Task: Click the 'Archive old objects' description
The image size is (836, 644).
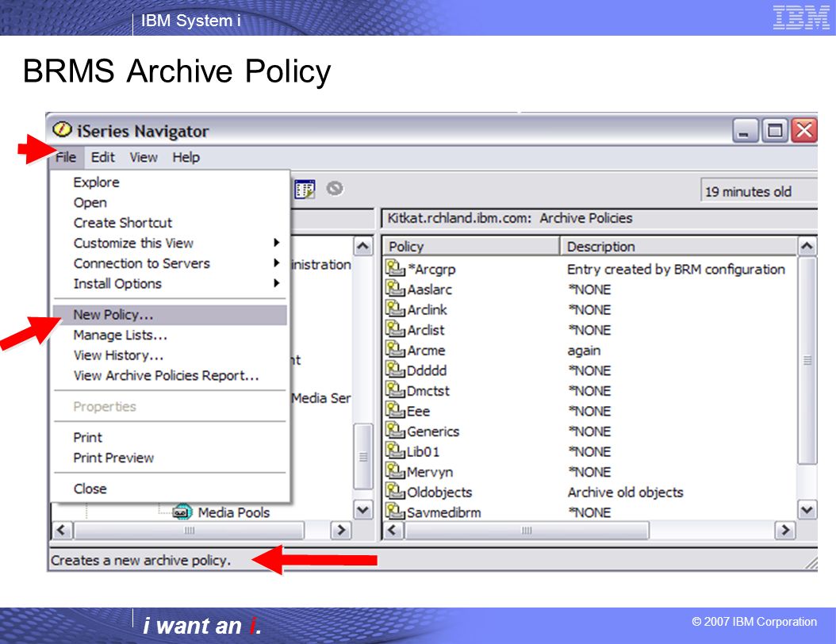Action: tap(625, 492)
